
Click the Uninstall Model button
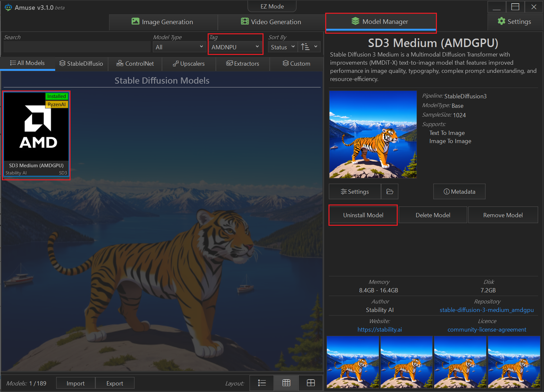[363, 215]
